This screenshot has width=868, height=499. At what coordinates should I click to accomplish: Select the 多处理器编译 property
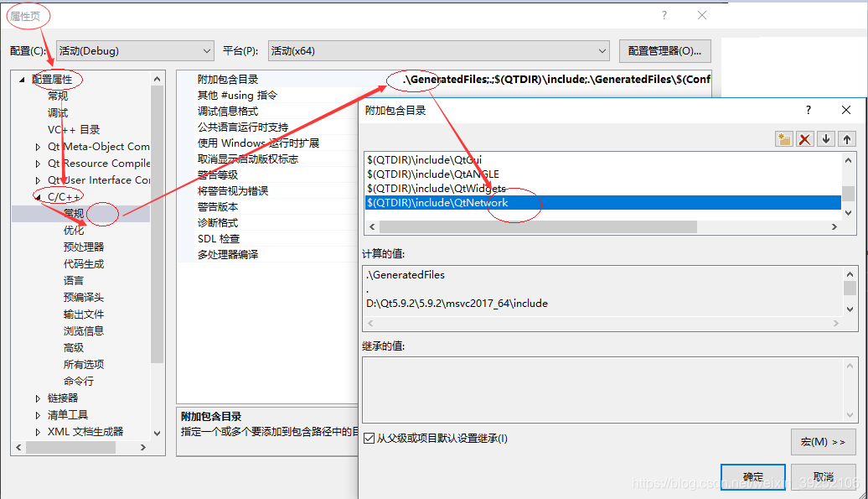(228, 255)
